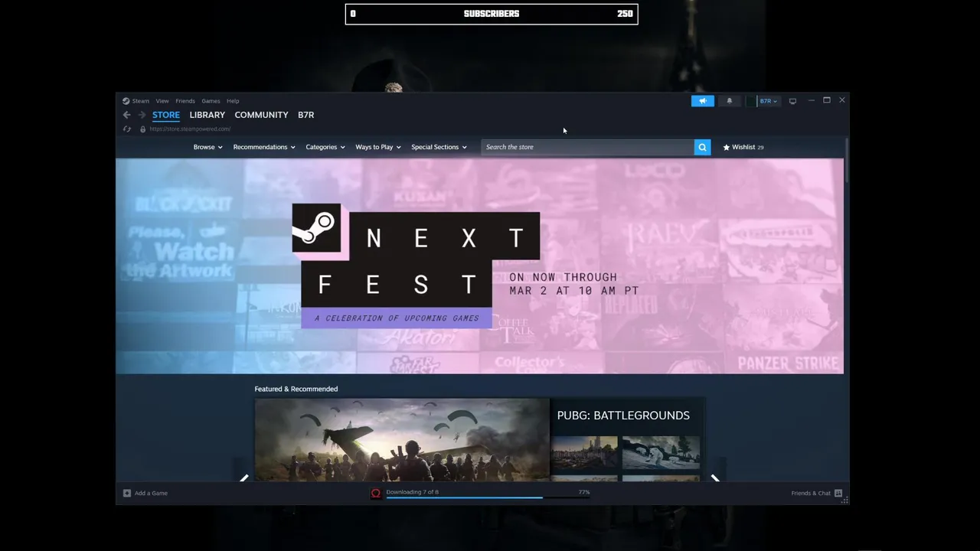View the first PUBG screenshot thumbnail
980x551 pixels.
(x=584, y=452)
